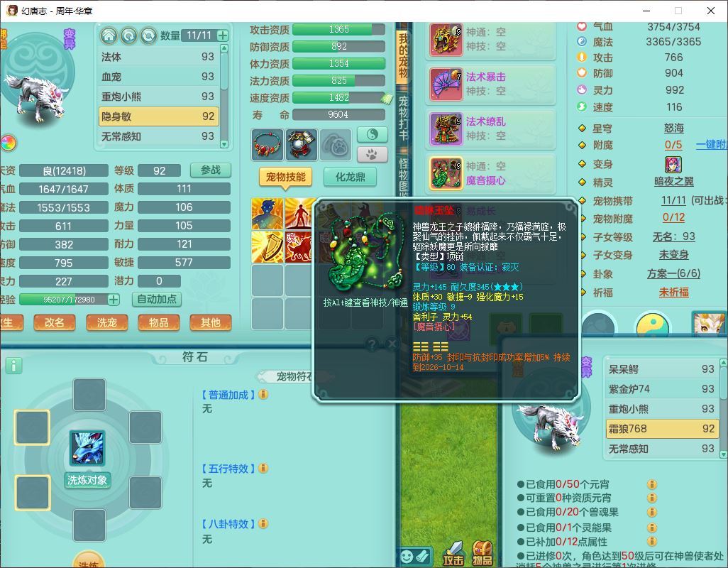The width and height of the screenshot is (728, 568).
Task: Click the orange 物品 button
Action: (x=158, y=322)
